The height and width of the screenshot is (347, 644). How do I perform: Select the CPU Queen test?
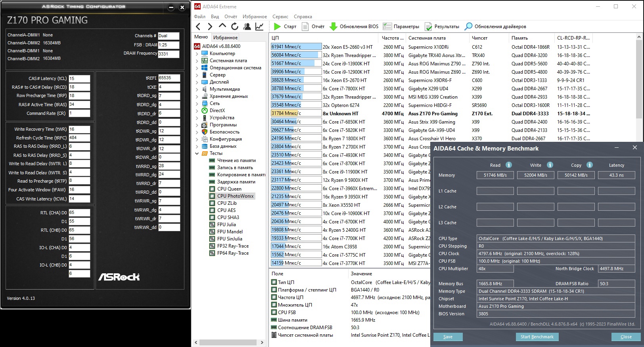(229, 189)
